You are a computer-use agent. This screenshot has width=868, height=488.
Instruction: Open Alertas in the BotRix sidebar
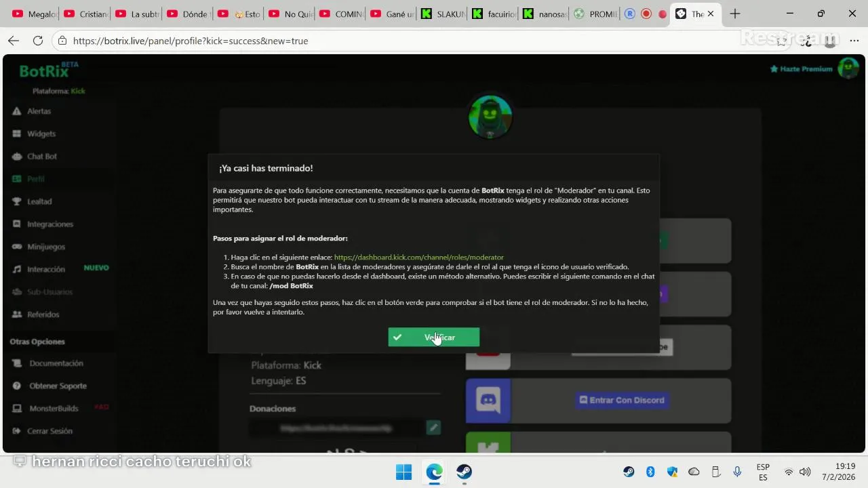coord(39,111)
